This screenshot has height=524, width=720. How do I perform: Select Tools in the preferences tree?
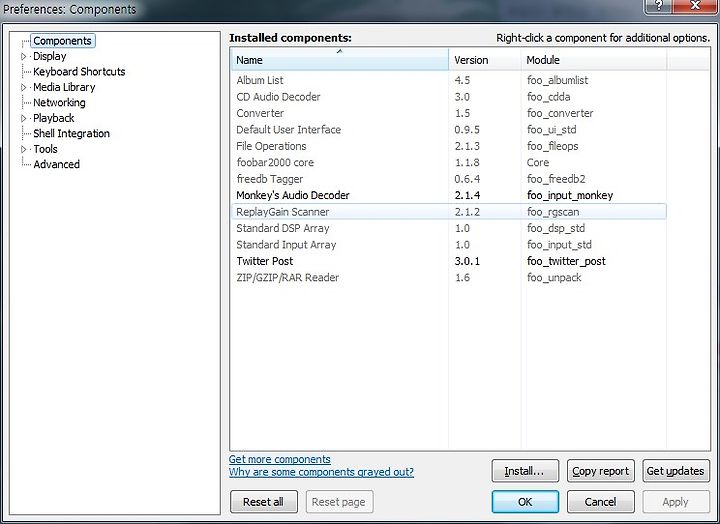point(45,149)
